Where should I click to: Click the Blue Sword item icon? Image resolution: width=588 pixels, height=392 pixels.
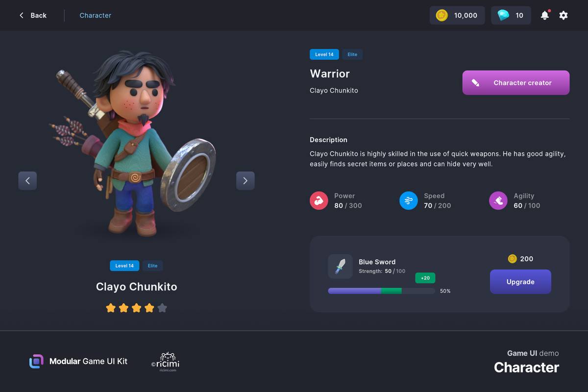pos(340,267)
